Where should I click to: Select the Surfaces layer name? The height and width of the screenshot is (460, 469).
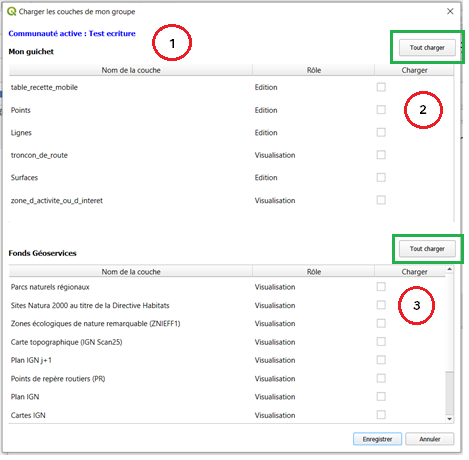coord(24,178)
